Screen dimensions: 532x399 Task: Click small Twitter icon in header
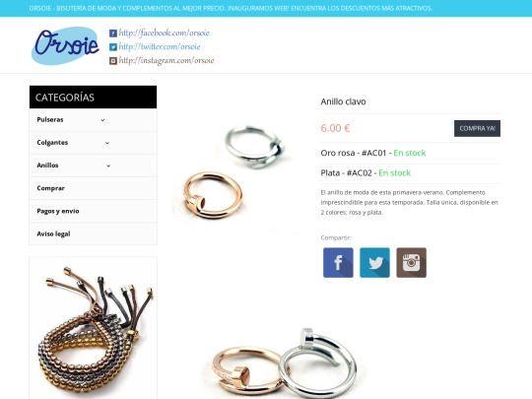113,47
